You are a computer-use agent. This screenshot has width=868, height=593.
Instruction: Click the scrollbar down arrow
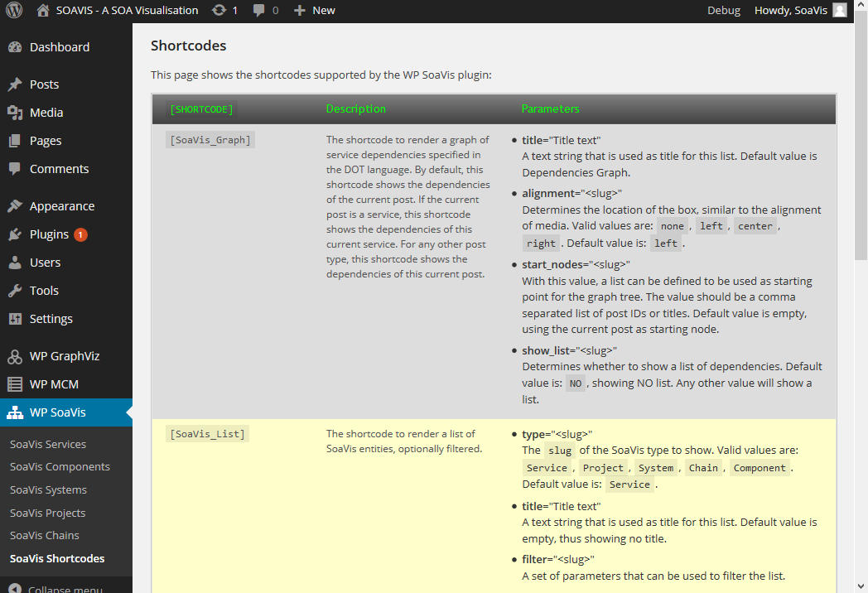point(861,586)
